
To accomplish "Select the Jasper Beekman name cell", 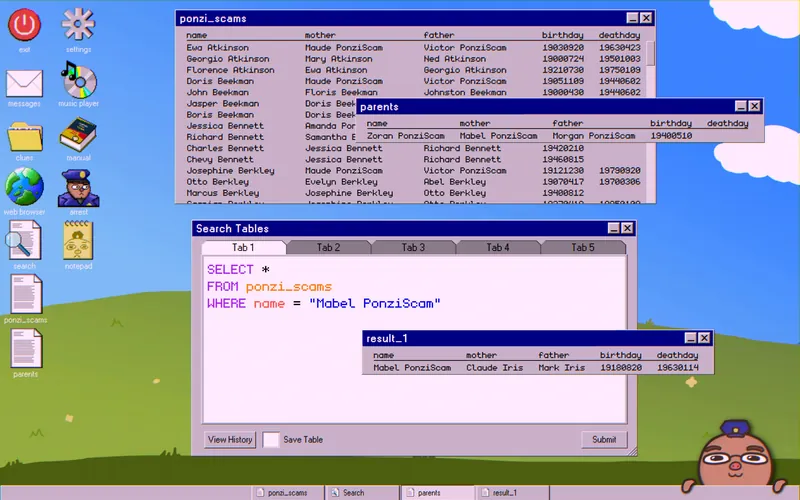I will (x=222, y=104).
